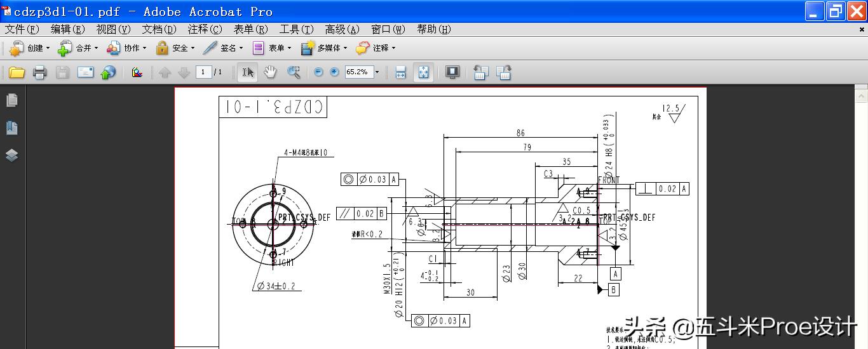Click the vertical scrollbar up arrow
The image size is (868, 349).
[x=862, y=96]
